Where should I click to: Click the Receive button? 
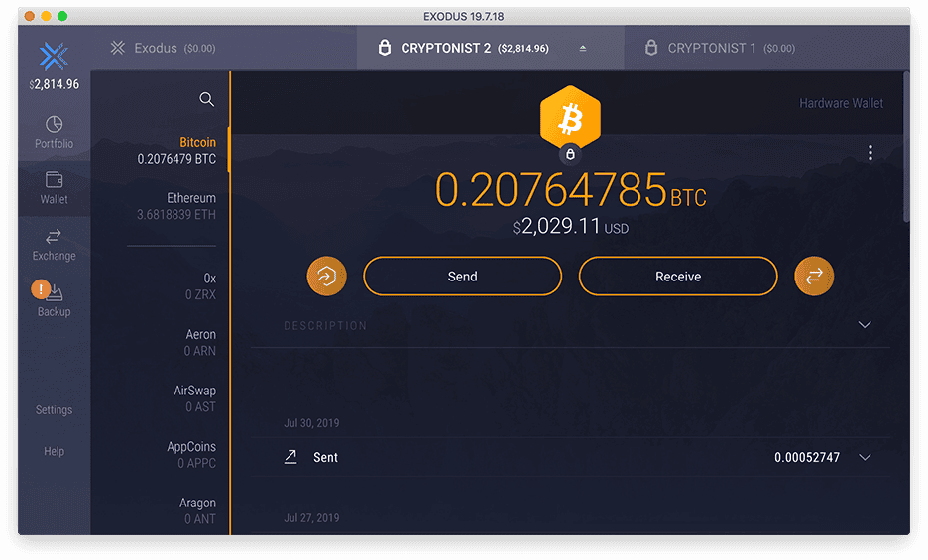678,276
